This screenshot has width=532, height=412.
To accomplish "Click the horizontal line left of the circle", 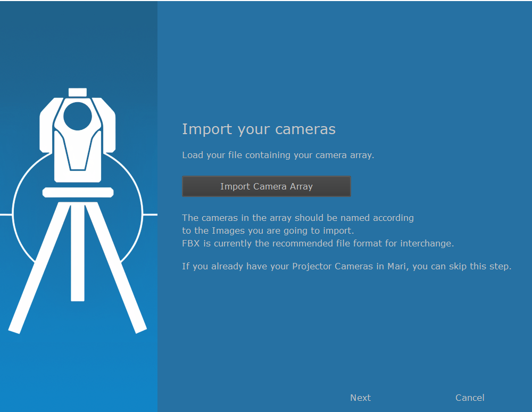I will [x=5, y=215].
